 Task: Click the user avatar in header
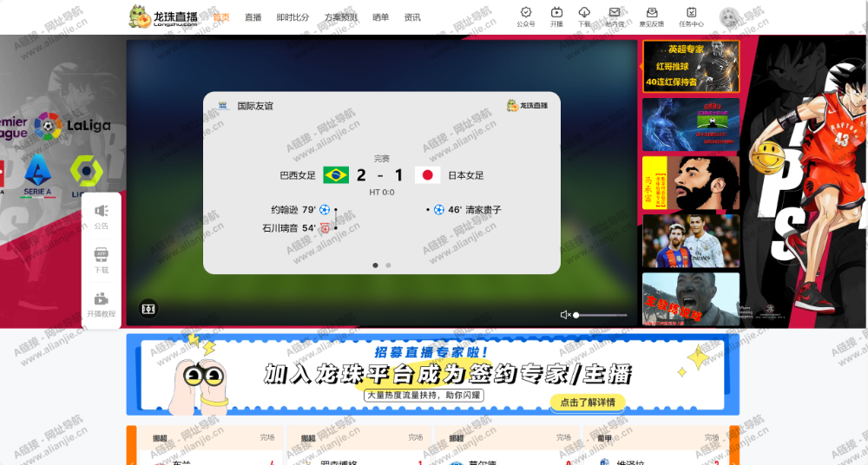pyautogui.click(x=730, y=17)
